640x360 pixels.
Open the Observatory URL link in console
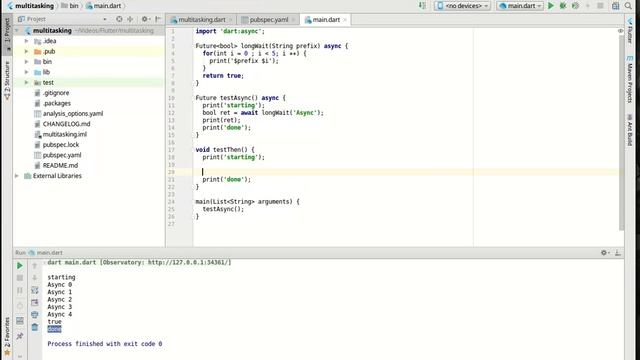click(x=188, y=262)
